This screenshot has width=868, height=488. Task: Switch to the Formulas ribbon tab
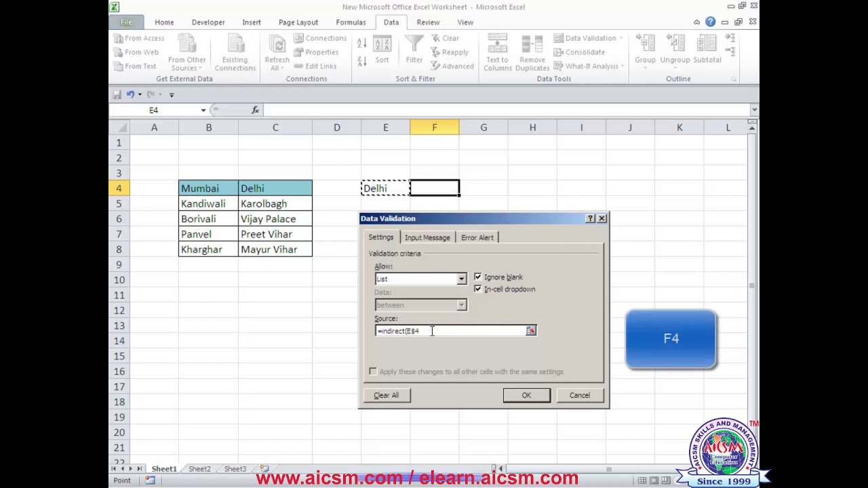(351, 22)
